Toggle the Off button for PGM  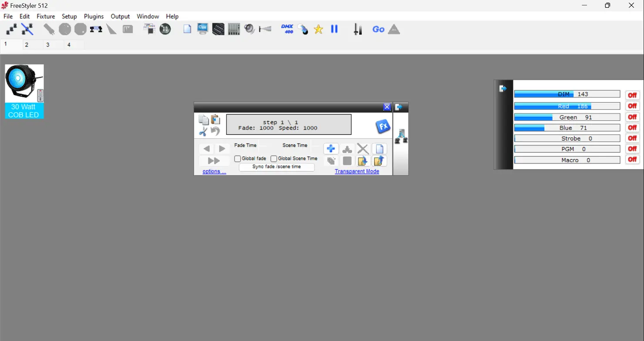click(x=632, y=149)
